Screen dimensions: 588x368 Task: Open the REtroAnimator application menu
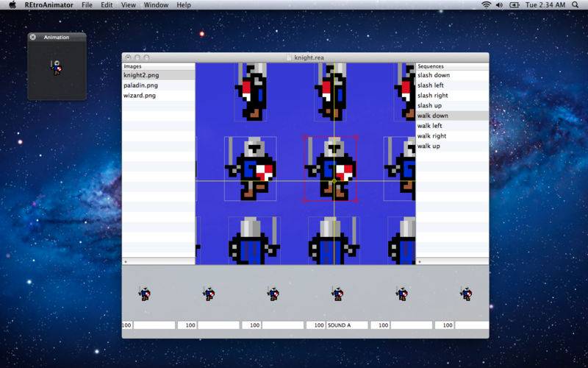tap(49, 5)
